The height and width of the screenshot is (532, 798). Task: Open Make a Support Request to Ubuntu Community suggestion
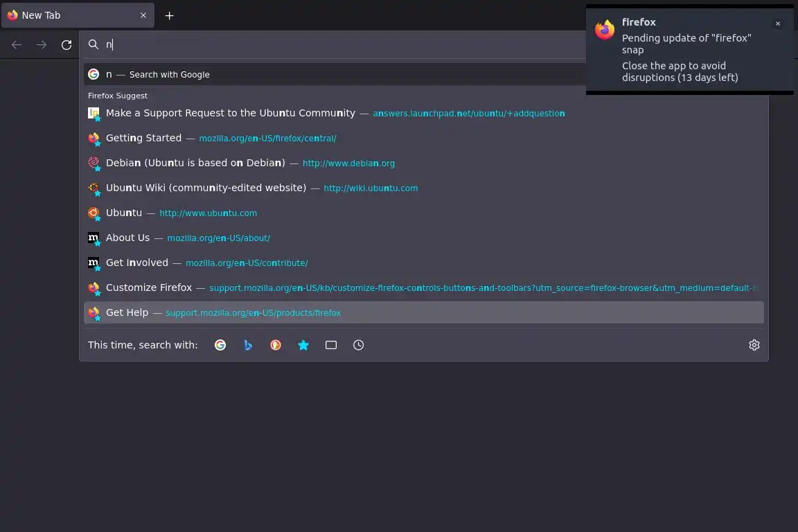[424, 113]
